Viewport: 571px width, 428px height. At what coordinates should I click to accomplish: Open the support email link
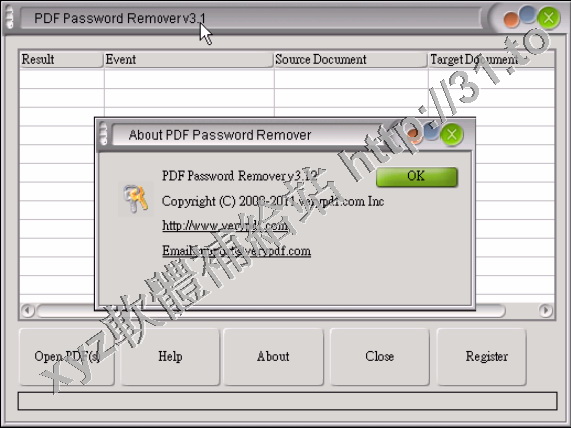point(236,251)
